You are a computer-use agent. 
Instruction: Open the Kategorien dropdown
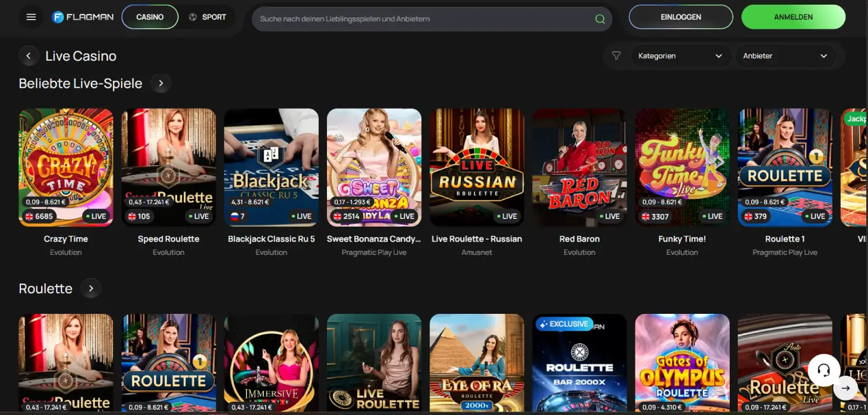tap(680, 56)
